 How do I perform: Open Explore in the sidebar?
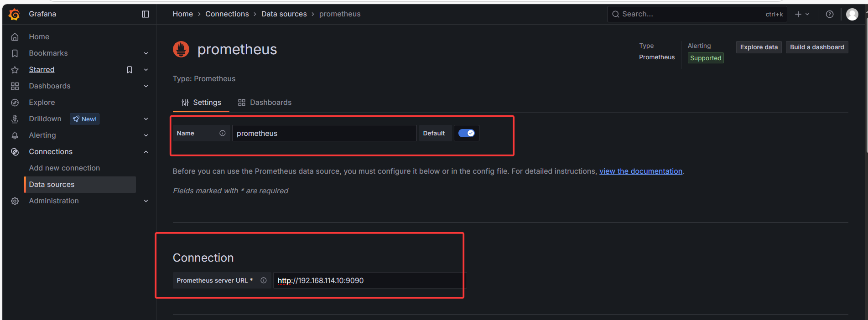(x=42, y=102)
